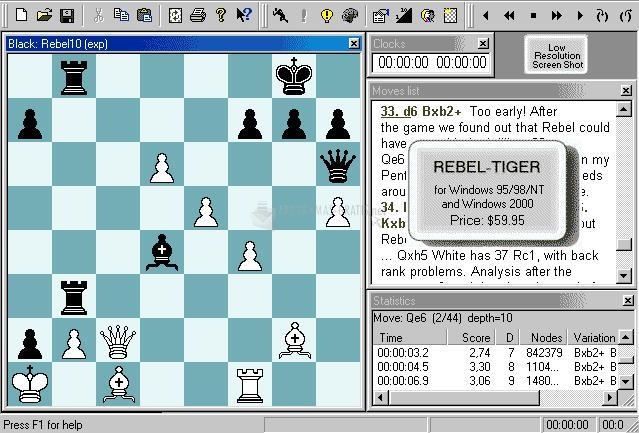Image resolution: width=639 pixels, height=433 pixels.
Task: Close the Black: Rebel10 board window
Action: 354,43
